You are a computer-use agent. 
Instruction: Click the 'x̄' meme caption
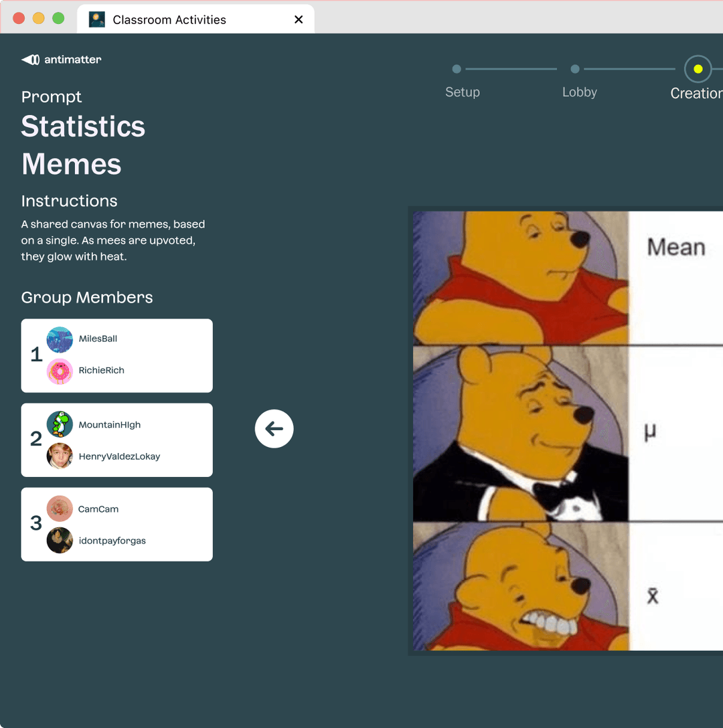[x=653, y=596]
